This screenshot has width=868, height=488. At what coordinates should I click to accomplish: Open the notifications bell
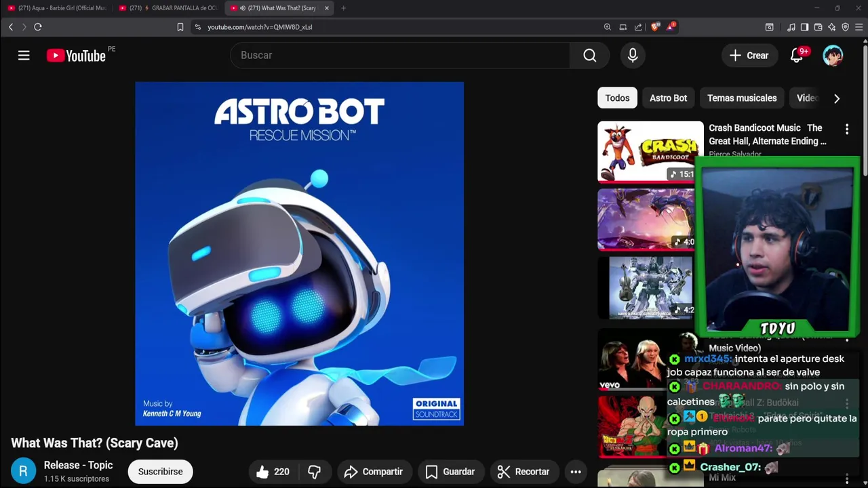coord(797,56)
